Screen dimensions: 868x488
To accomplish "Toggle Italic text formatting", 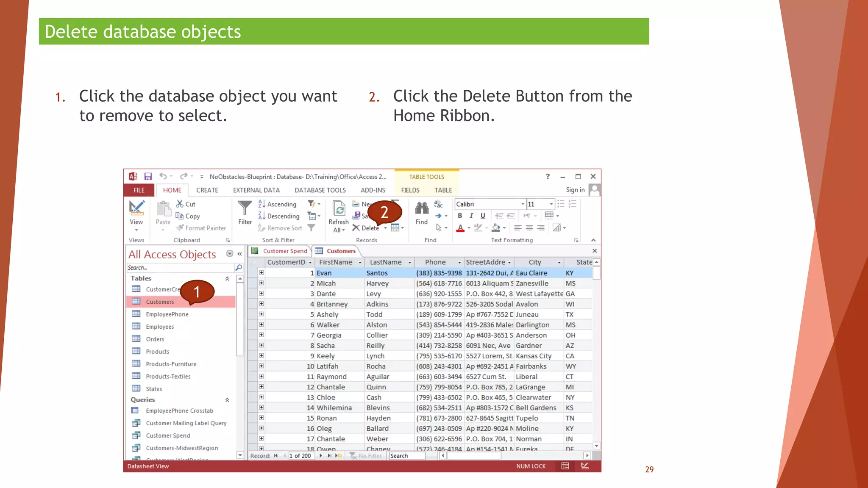I will 471,216.
